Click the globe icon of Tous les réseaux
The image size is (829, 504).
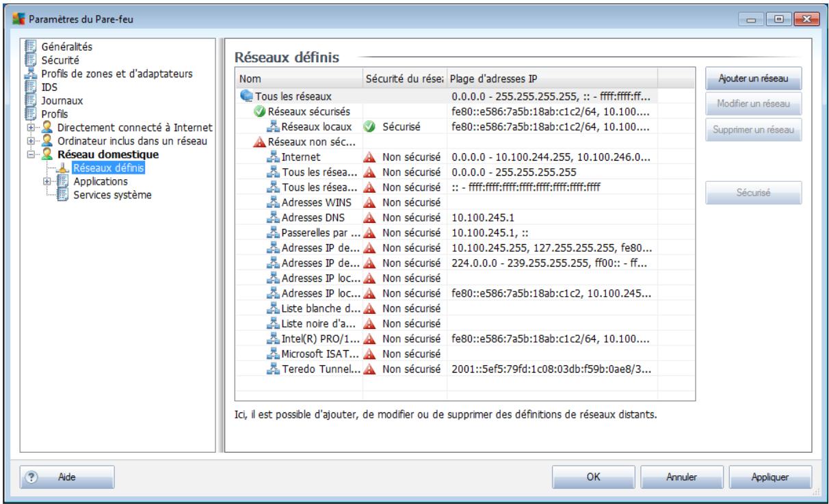click(x=247, y=98)
